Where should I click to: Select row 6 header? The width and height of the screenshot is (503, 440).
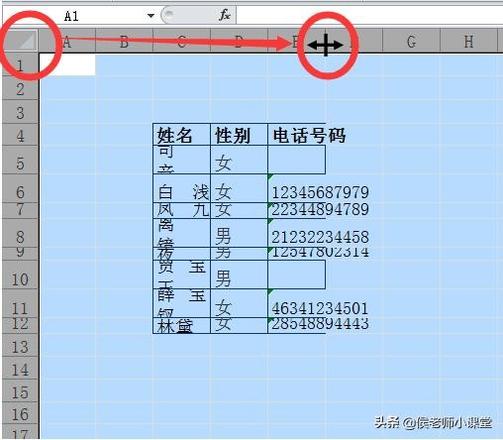(x=20, y=189)
